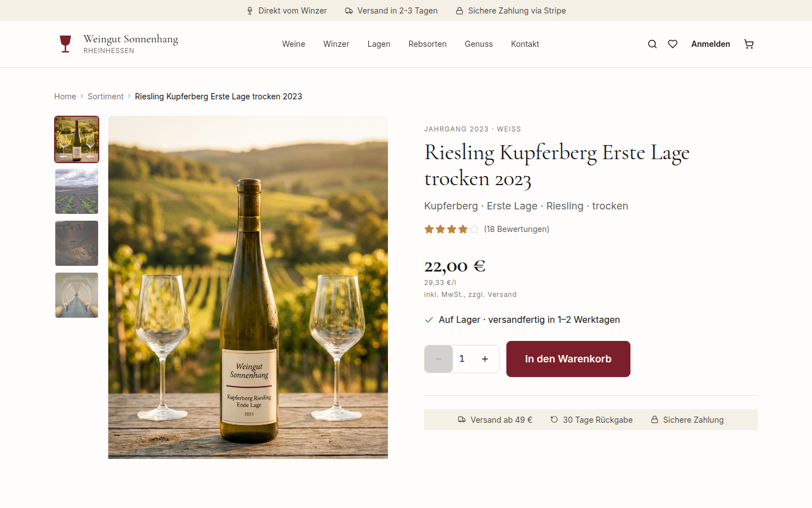Open the 'Rebsorten' navigation menu
The width and height of the screenshot is (812, 508).
(x=427, y=43)
